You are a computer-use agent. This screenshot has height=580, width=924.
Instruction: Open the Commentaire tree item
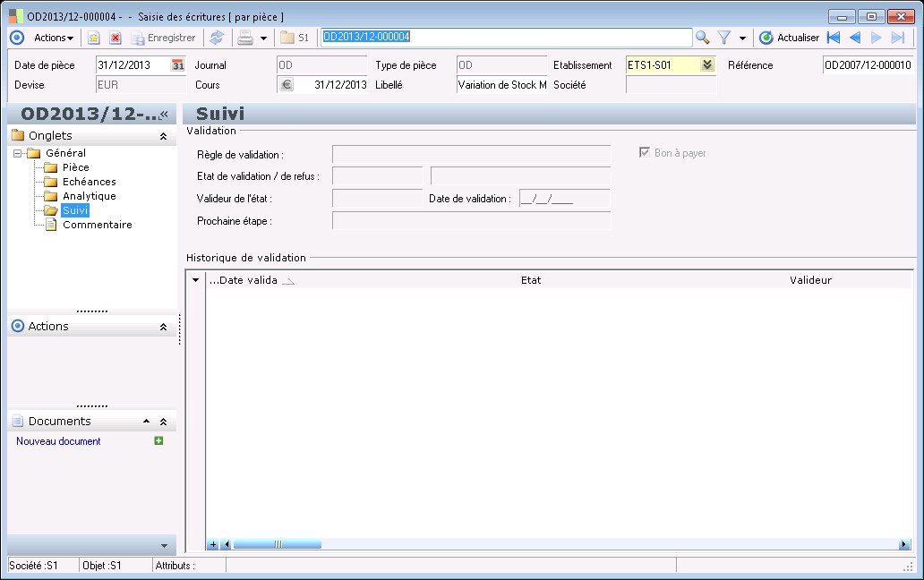point(97,225)
